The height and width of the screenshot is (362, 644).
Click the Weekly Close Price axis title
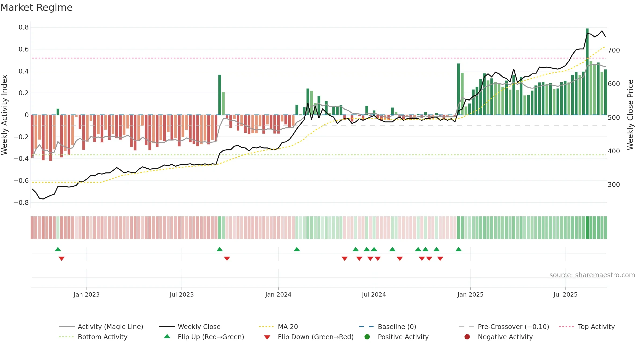pos(630,115)
